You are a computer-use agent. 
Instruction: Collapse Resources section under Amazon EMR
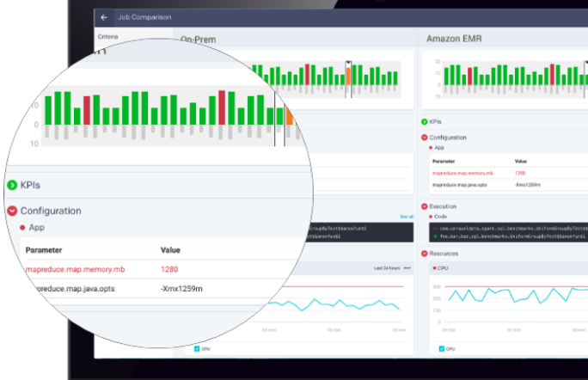pos(424,254)
